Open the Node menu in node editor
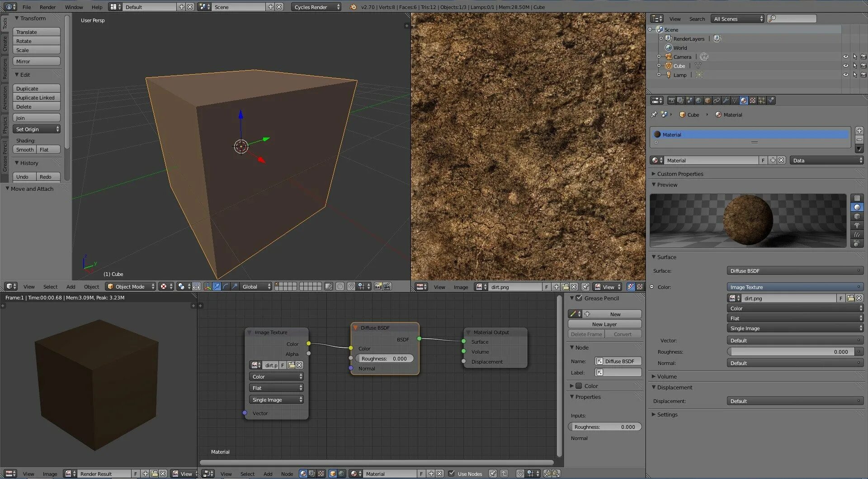 (x=287, y=474)
